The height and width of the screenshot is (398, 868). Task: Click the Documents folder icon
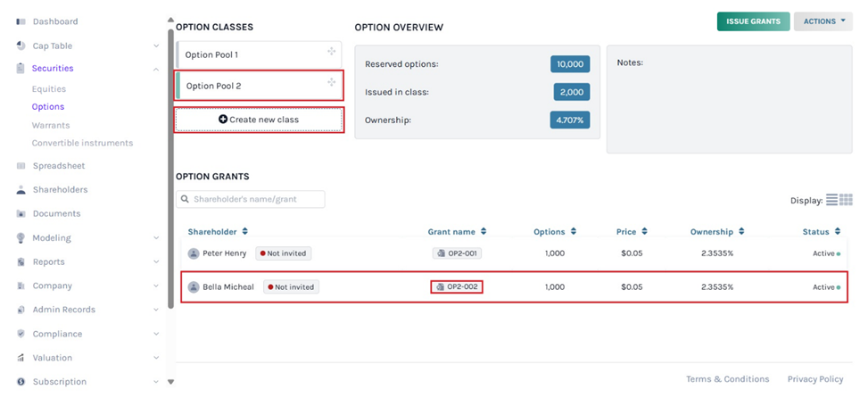click(21, 213)
